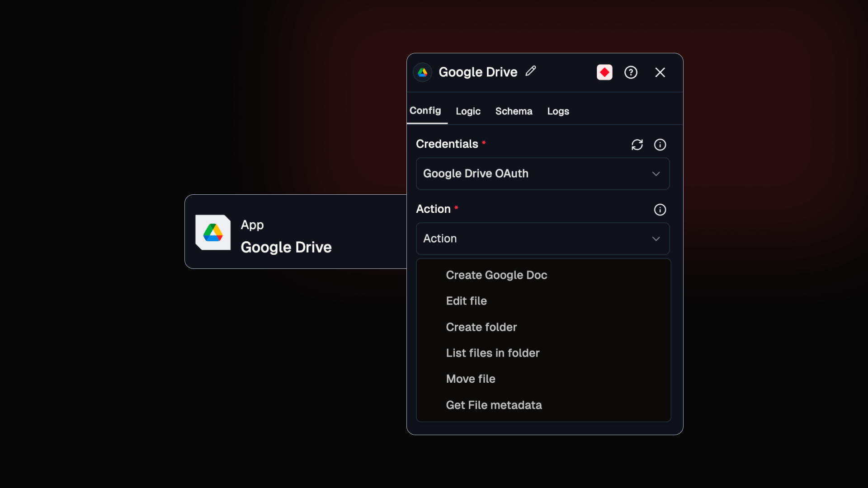Image resolution: width=868 pixels, height=488 pixels.
Task: Select the Edit file option
Action: [x=466, y=301]
